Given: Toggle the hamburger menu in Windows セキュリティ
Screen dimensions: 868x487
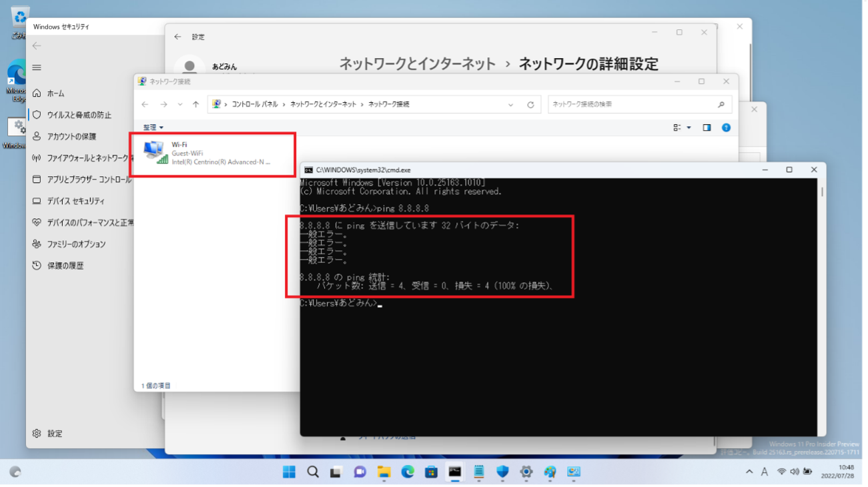Looking at the screenshot, I should point(37,67).
